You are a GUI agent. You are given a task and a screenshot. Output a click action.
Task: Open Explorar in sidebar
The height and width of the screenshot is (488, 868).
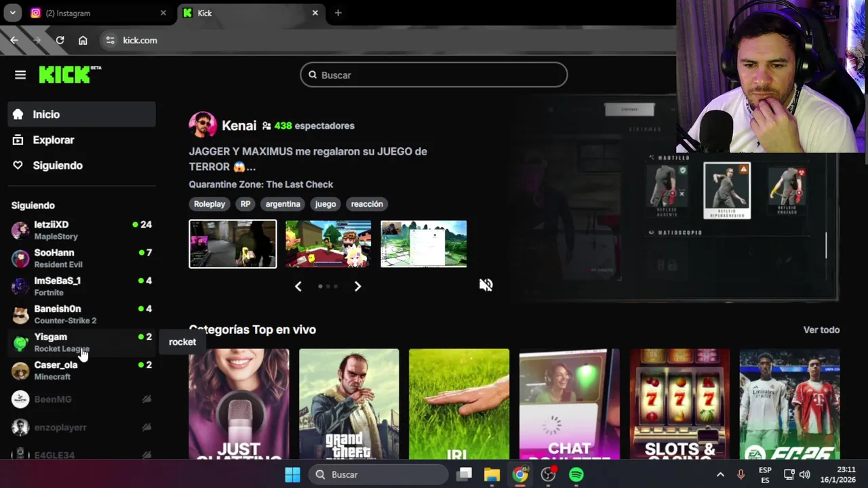click(x=81, y=140)
